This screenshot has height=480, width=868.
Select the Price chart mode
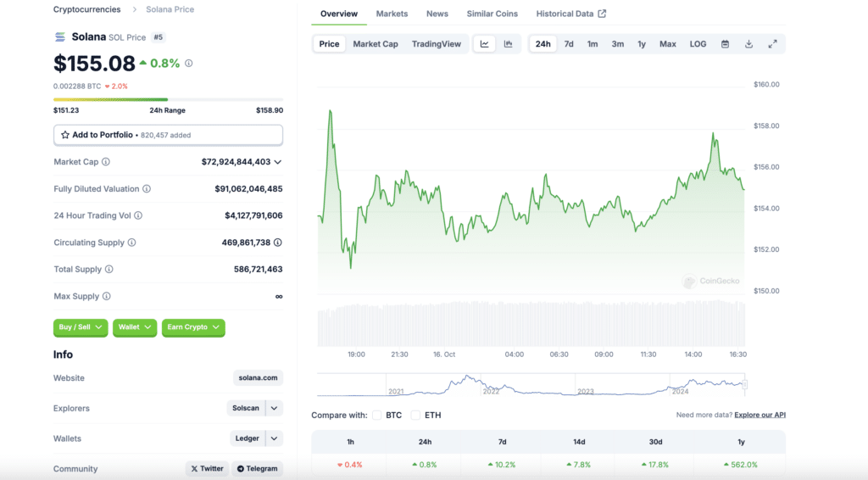(x=329, y=44)
